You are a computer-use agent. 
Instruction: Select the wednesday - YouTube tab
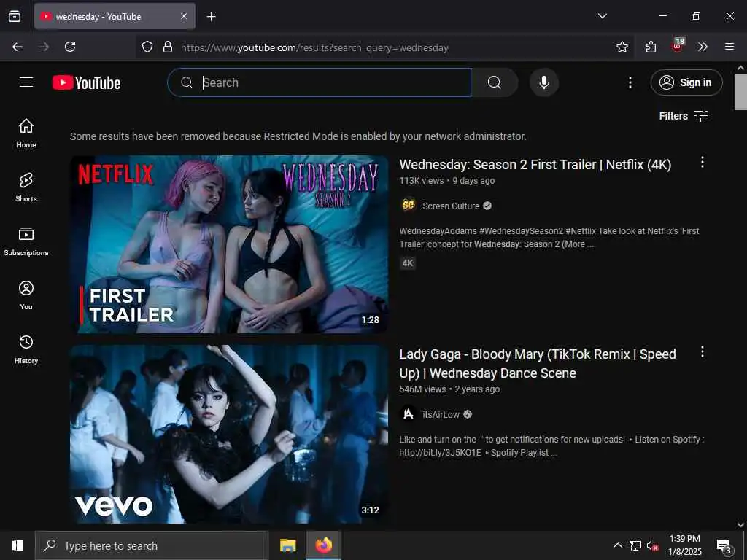pos(115,17)
